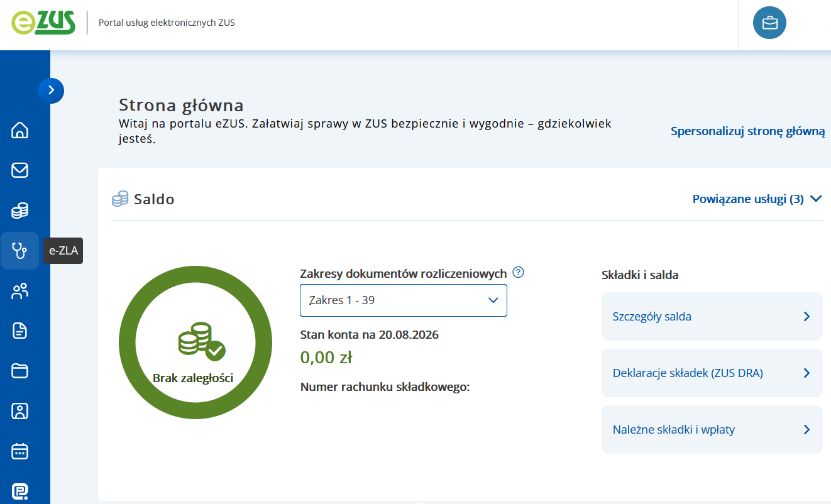Open Szczegóły salda link
The height and width of the screenshot is (504, 831).
(x=712, y=317)
